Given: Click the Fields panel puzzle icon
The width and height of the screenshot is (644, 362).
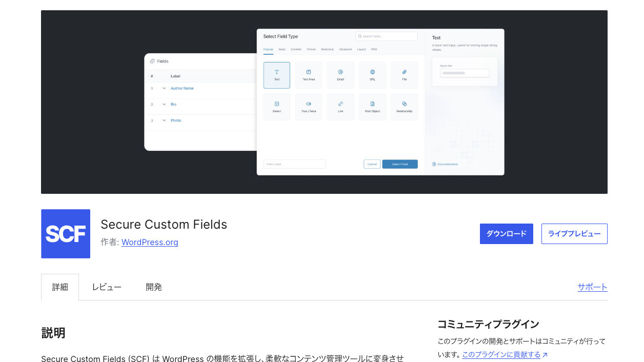Looking at the screenshot, I should point(152,61).
